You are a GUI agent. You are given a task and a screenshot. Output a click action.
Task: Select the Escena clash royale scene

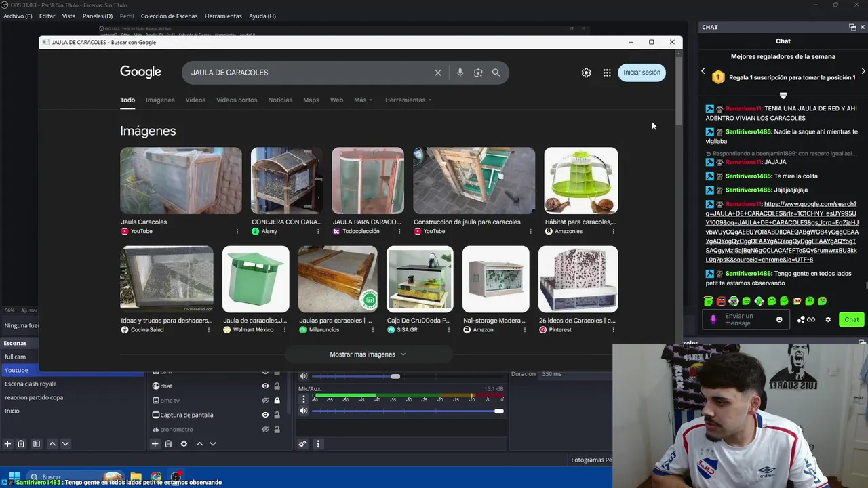point(31,384)
